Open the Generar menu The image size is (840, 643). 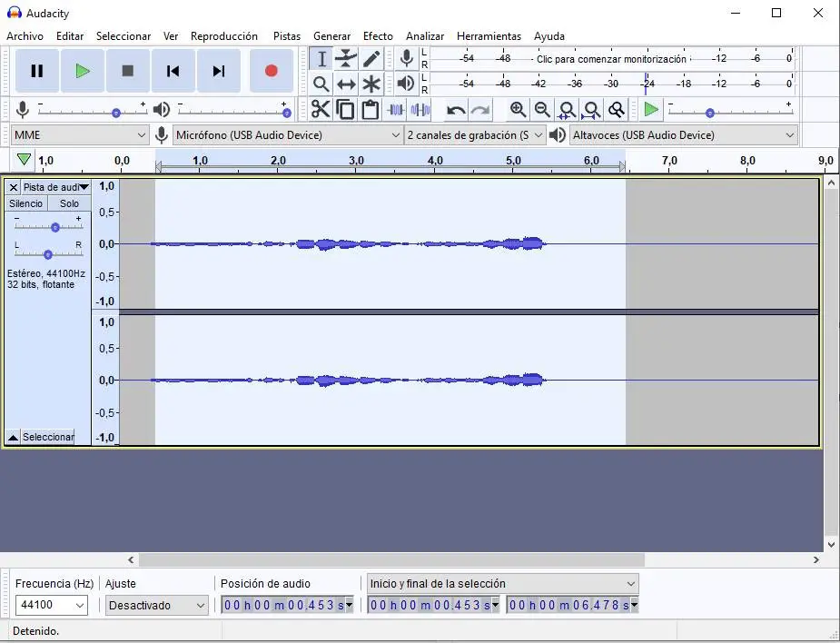click(x=331, y=36)
